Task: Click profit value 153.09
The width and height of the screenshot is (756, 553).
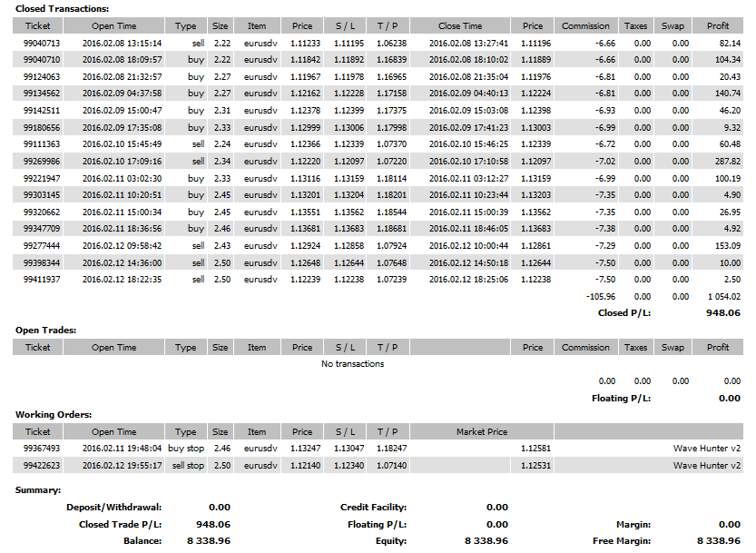Action: coord(728,245)
